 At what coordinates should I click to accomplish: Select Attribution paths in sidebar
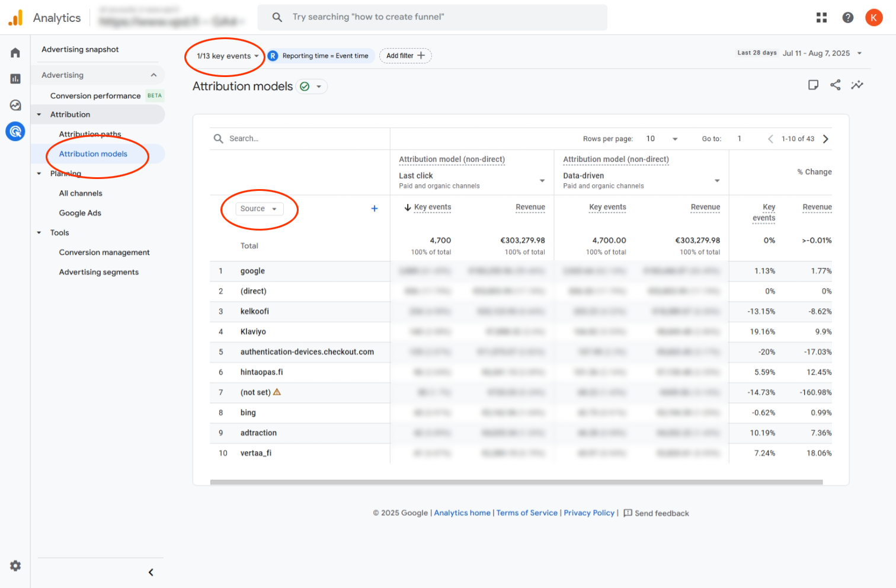pyautogui.click(x=90, y=134)
